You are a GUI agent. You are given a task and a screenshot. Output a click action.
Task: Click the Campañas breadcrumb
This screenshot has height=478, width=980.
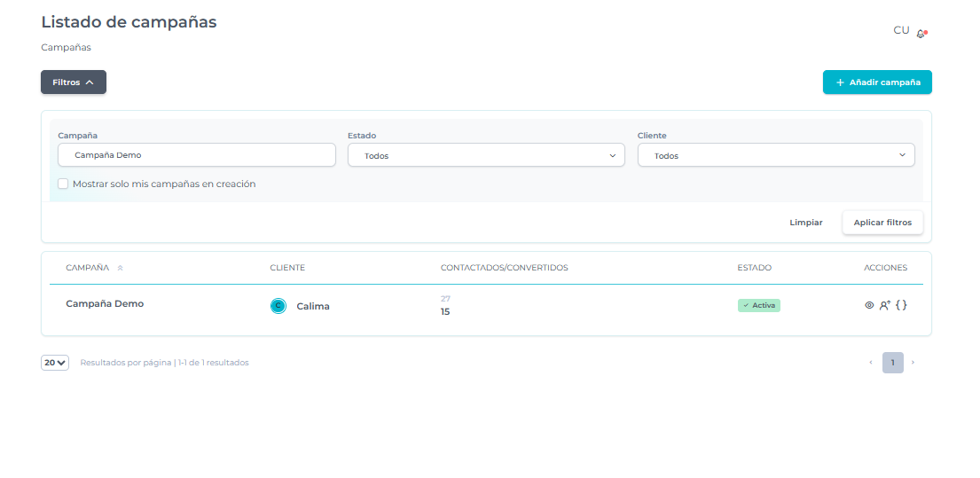click(x=66, y=48)
